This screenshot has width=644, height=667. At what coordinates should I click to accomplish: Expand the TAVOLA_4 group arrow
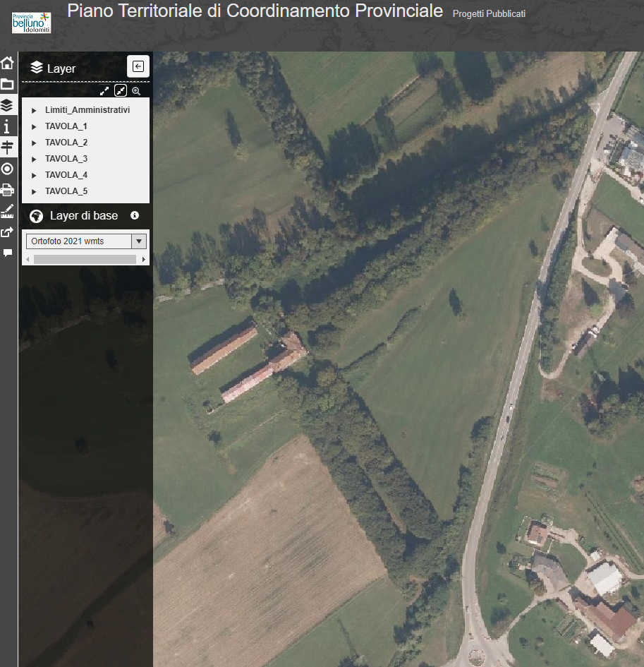pyautogui.click(x=34, y=175)
